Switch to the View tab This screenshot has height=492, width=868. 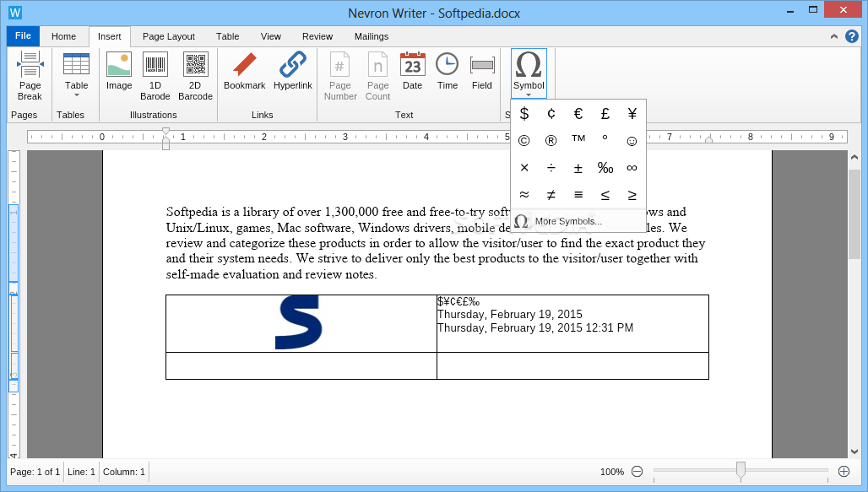click(x=271, y=36)
